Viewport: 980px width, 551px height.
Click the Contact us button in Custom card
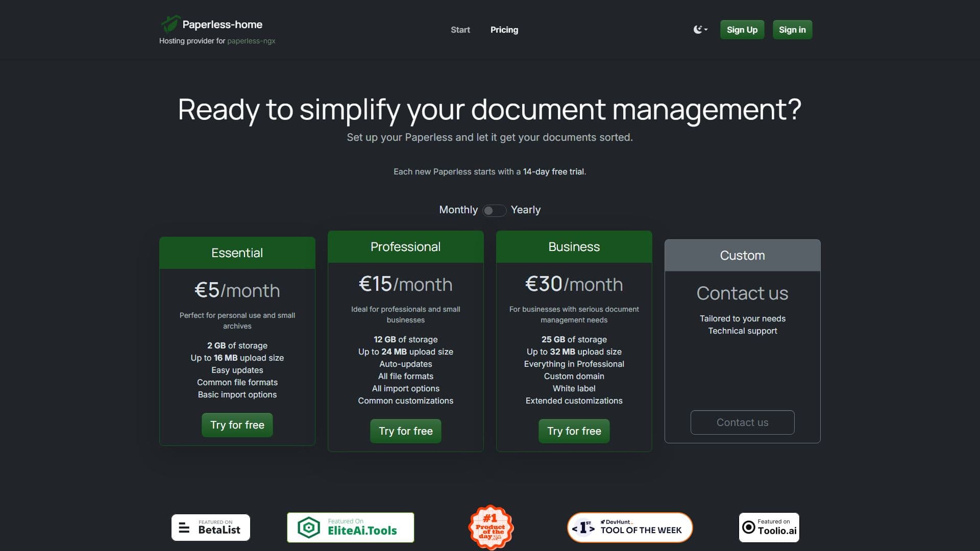click(743, 422)
